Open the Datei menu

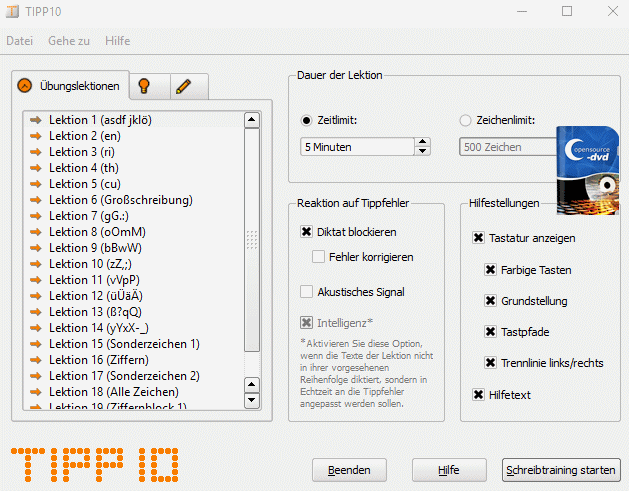(20, 41)
